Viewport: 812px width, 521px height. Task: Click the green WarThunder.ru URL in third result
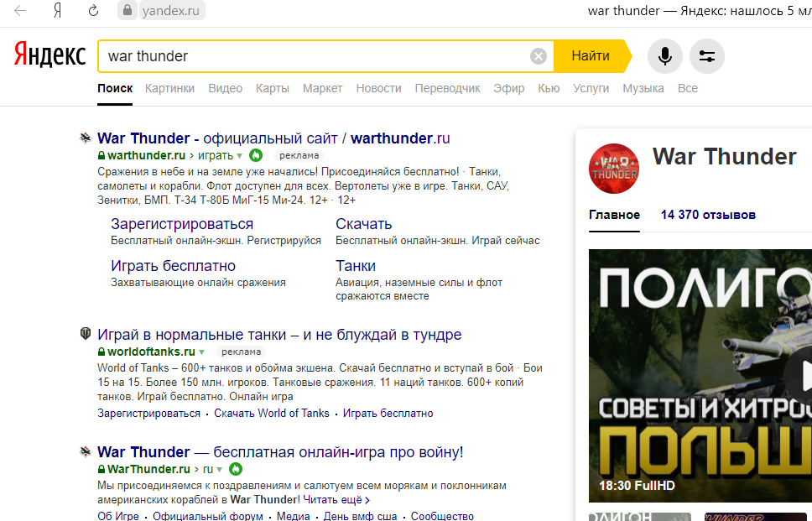tap(148, 469)
